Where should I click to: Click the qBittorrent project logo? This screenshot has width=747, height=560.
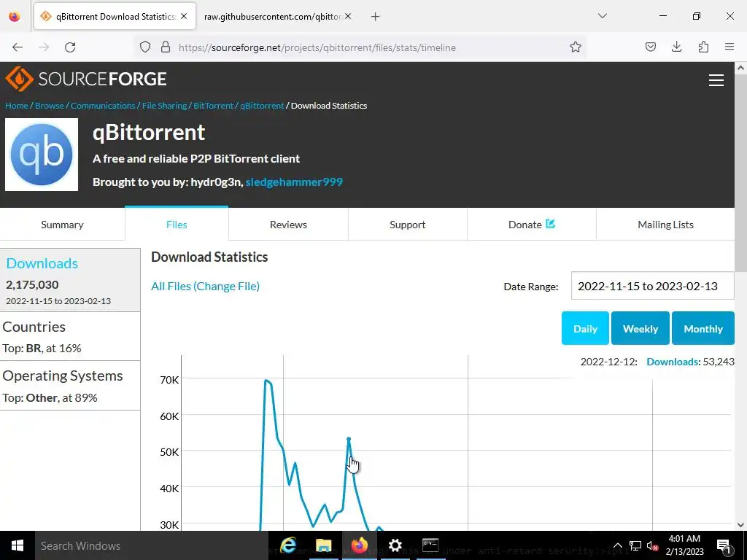tap(42, 155)
